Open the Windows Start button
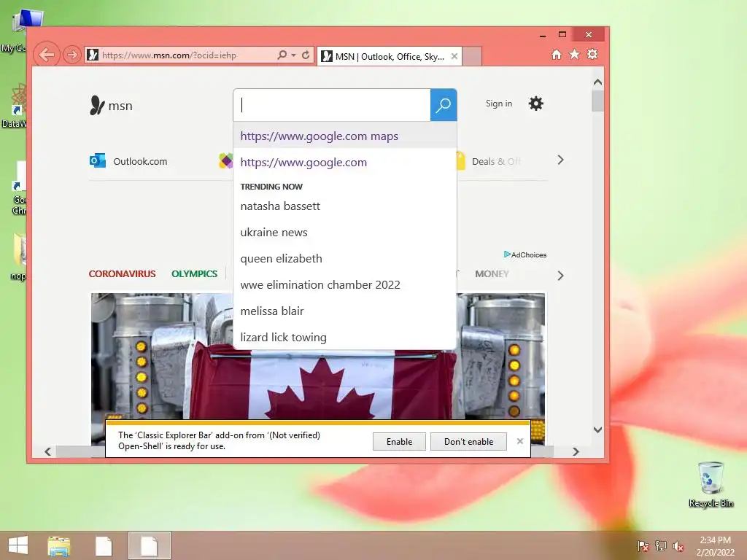Screen dimensions: 747x560 (x=18, y=545)
